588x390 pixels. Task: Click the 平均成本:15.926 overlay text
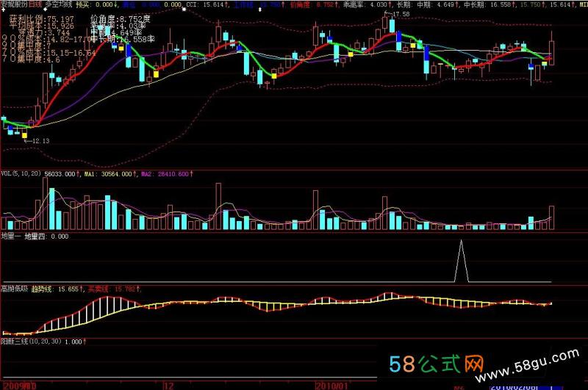42,26
